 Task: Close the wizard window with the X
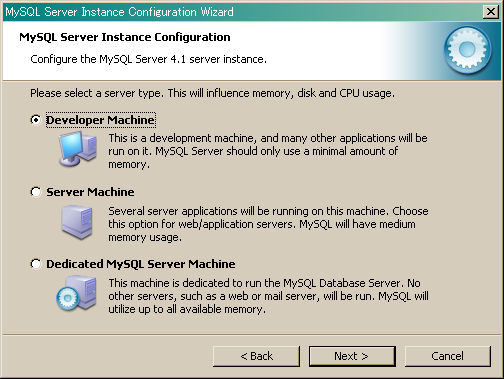click(491, 12)
